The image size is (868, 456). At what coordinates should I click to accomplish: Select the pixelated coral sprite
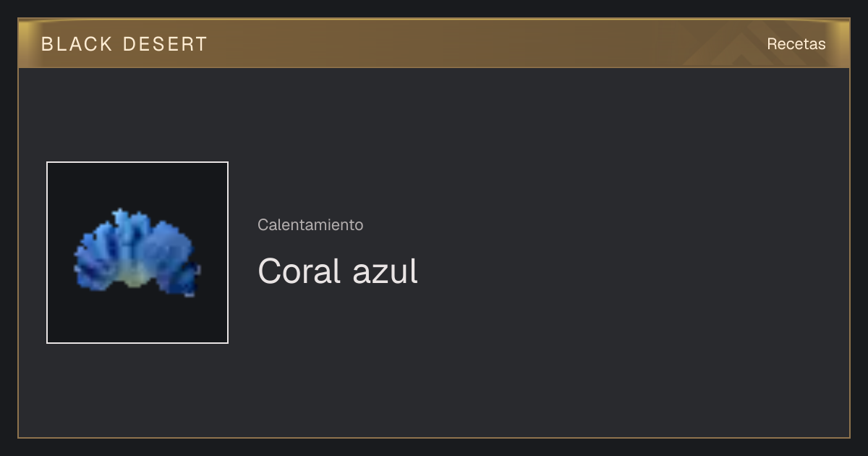pos(137,253)
